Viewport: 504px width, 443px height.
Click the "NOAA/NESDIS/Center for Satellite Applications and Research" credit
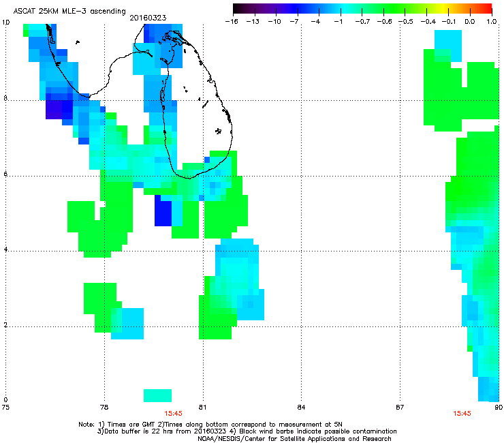294,439
